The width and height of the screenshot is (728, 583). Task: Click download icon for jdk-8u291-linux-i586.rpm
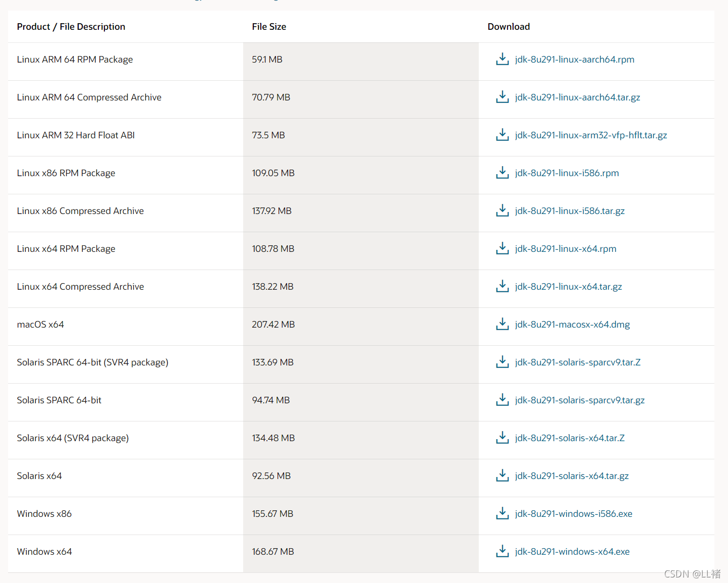[x=502, y=173]
